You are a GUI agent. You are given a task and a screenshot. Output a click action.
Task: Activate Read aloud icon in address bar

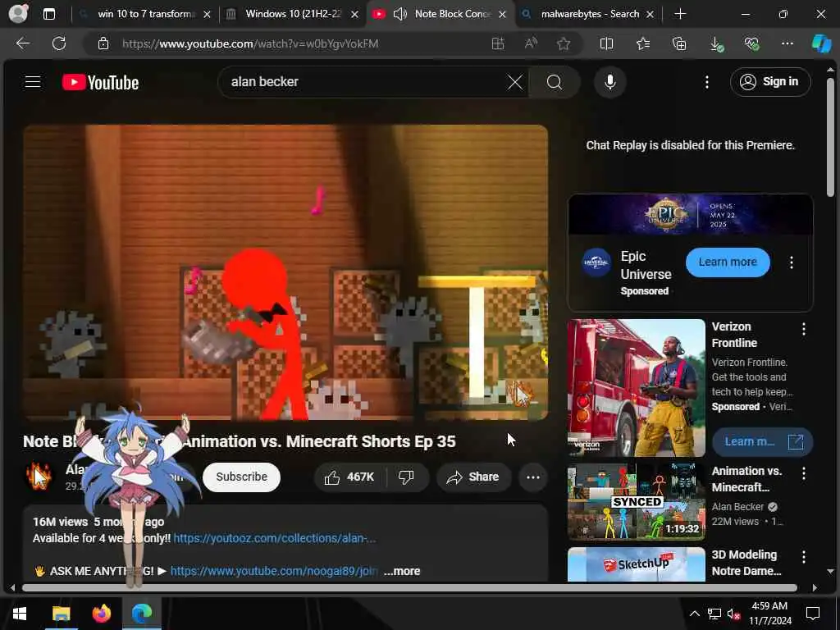(x=531, y=43)
